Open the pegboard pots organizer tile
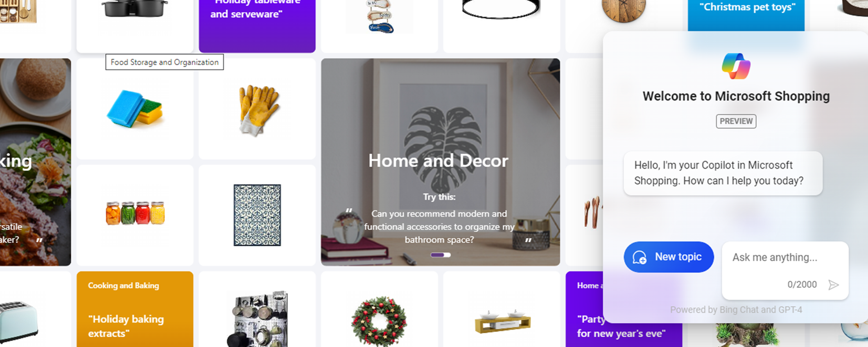This screenshot has width=868, height=347. coord(257,309)
